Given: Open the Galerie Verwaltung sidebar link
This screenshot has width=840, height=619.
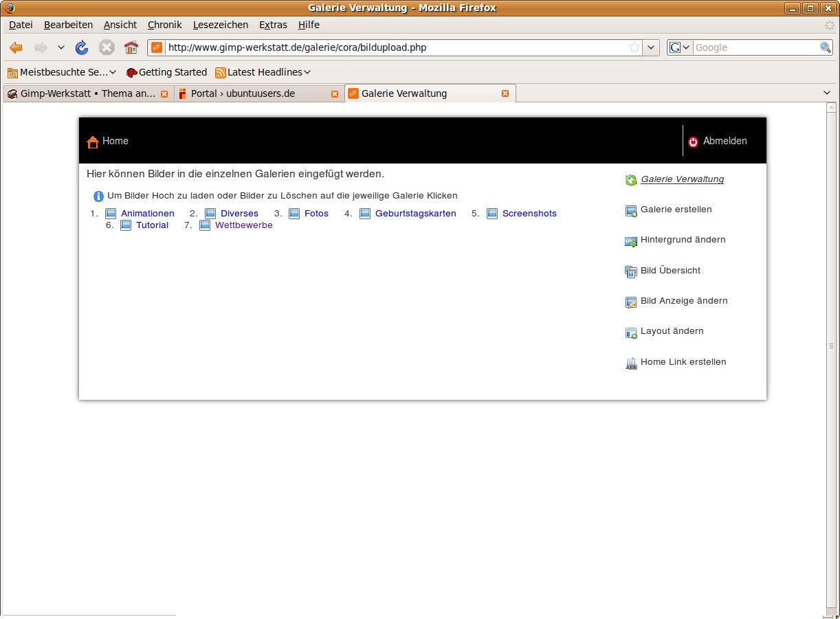Looking at the screenshot, I should tap(683, 179).
